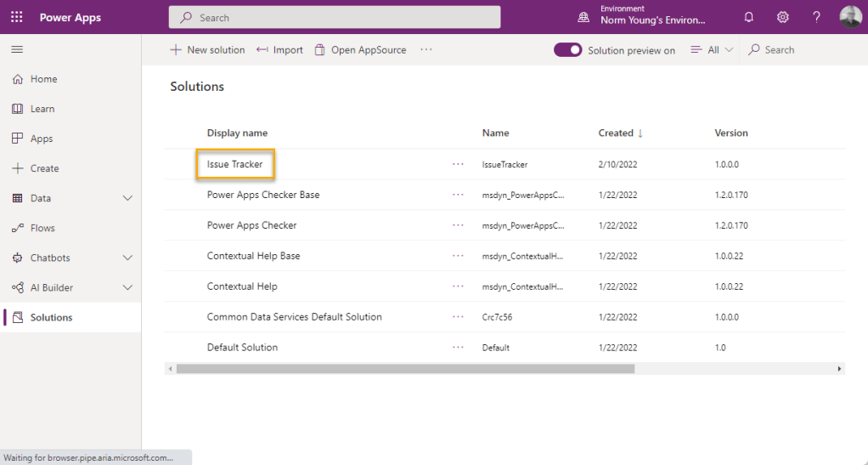Open the Contextual Help Base solution
Screen dimensions: 868x465
(x=254, y=256)
